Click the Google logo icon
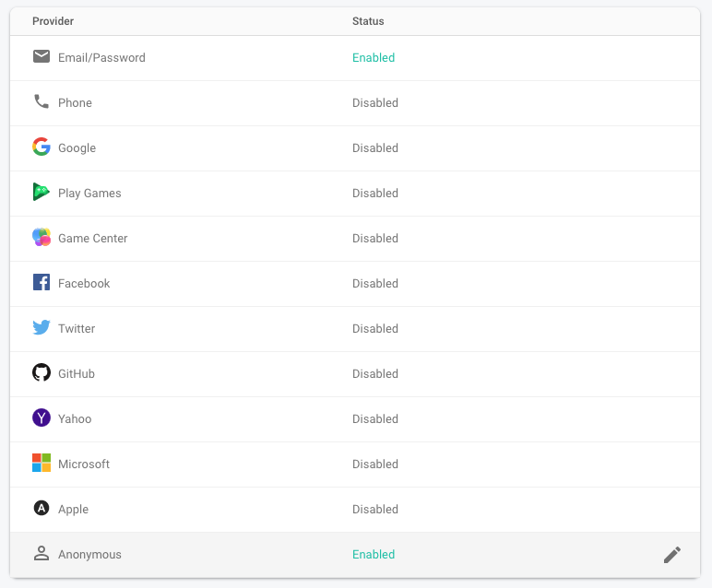 coord(41,147)
